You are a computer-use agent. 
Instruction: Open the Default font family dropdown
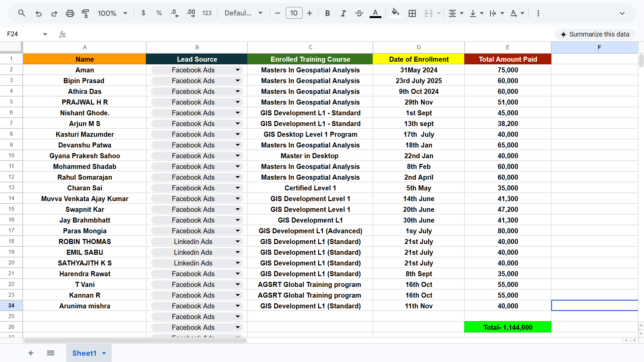[x=244, y=13]
